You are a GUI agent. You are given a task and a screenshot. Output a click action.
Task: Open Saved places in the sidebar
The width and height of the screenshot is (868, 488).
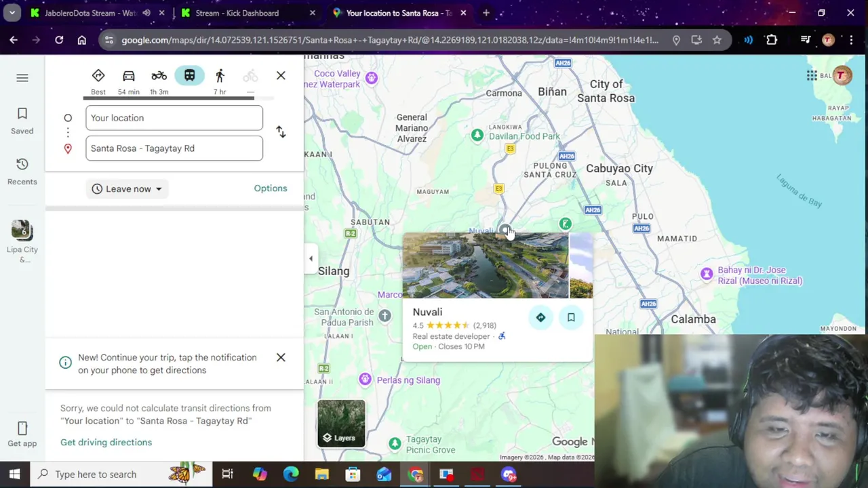point(22,121)
